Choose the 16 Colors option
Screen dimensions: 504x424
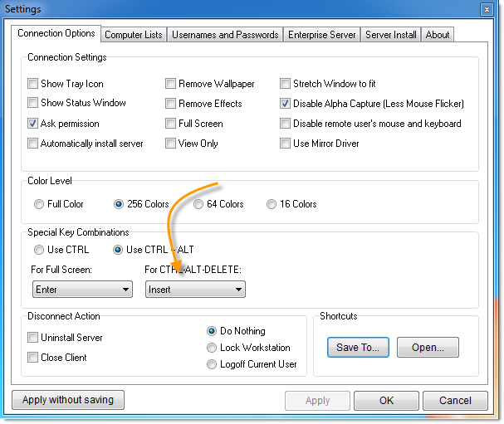point(272,204)
